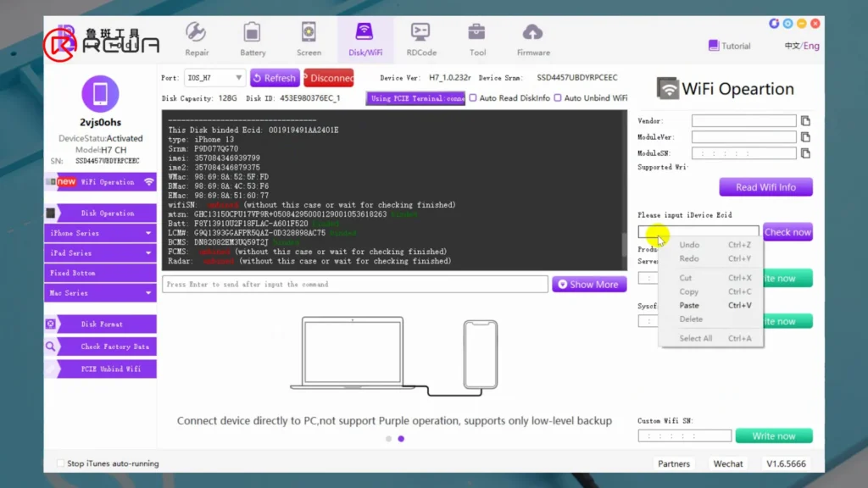Click the ModuleSN input field
This screenshot has height=488, width=868.
(743, 153)
